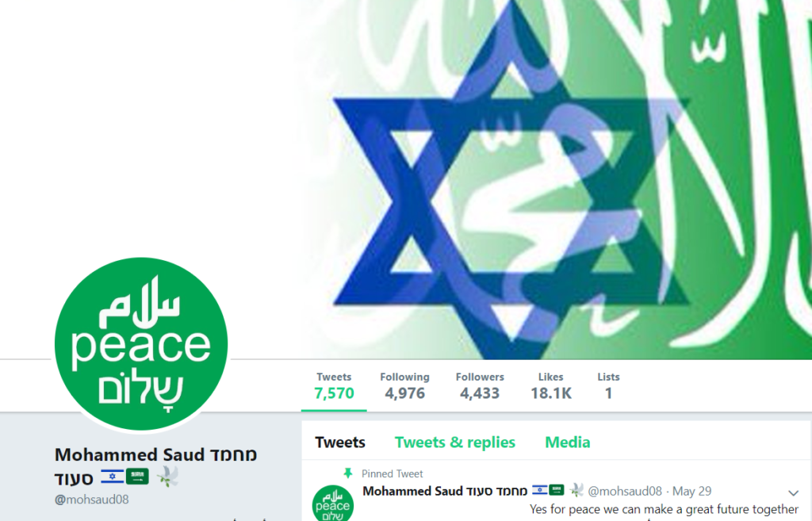Switch to the Media tab
This screenshot has height=521, width=812.
tap(568, 442)
